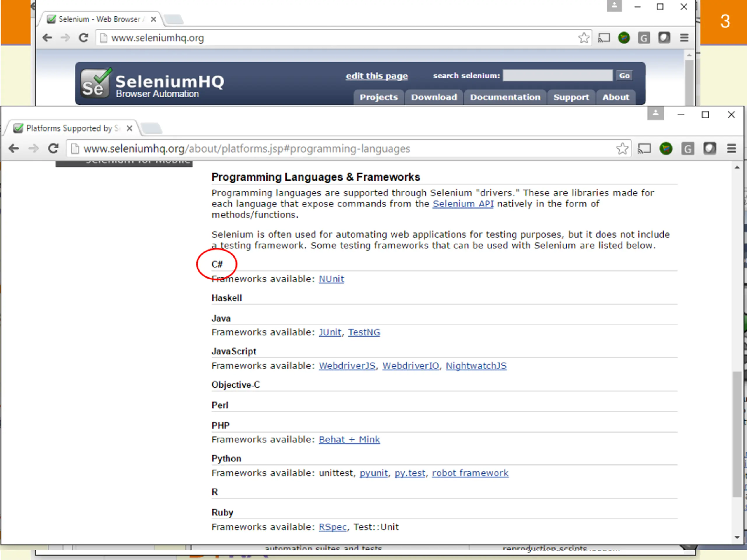The image size is (747, 560).
Task: Open the Documentation nav tab
Action: pyautogui.click(x=505, y=97)
